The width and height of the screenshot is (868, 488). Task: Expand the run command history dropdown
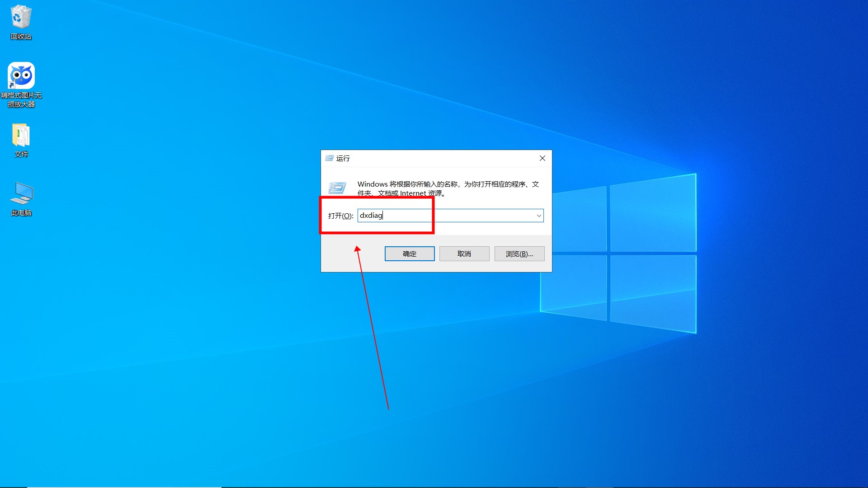pyautogui.click(x=538, y=216)
